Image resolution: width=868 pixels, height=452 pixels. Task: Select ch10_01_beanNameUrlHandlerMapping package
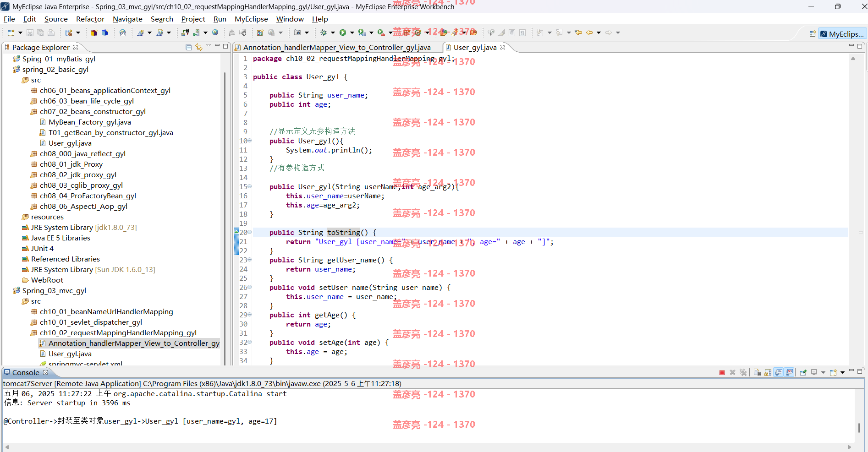pyautogui.click(x=106, y=311)
